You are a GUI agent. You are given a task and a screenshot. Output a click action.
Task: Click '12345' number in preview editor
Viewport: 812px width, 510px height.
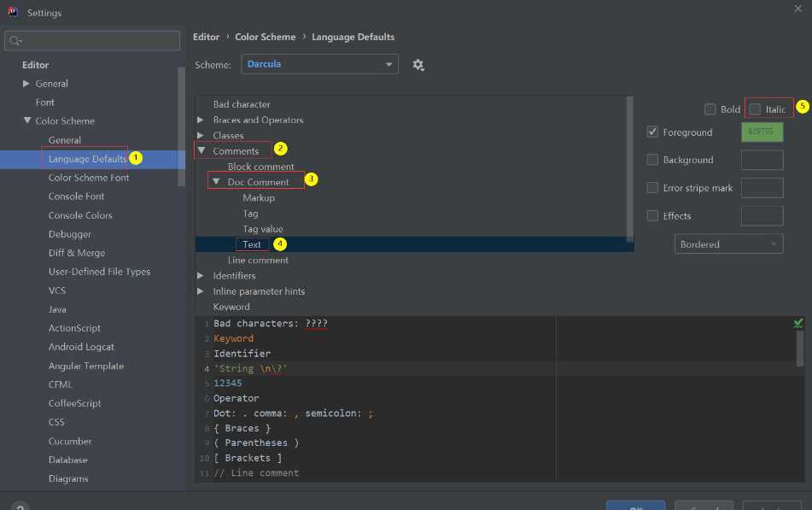click(x=227, y=383)
